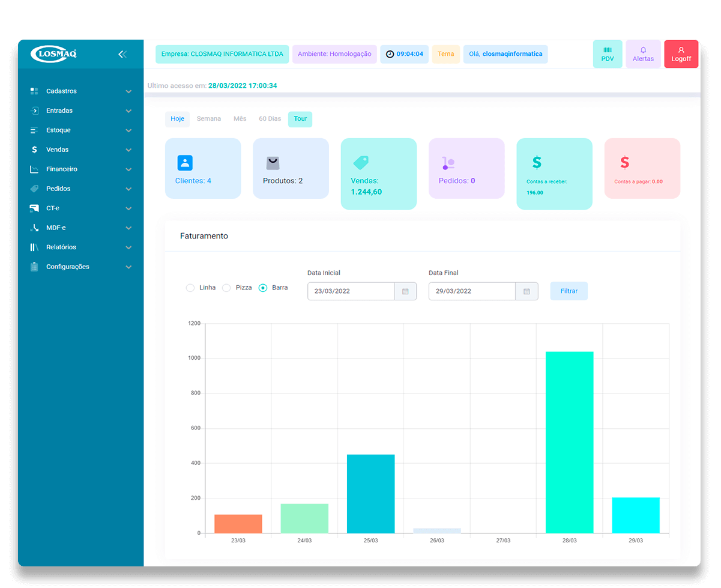Collapse sidebar with double chevron icon
Image resolution: width=721 pixels, height=588 pixels.
[x=122, y=54]
